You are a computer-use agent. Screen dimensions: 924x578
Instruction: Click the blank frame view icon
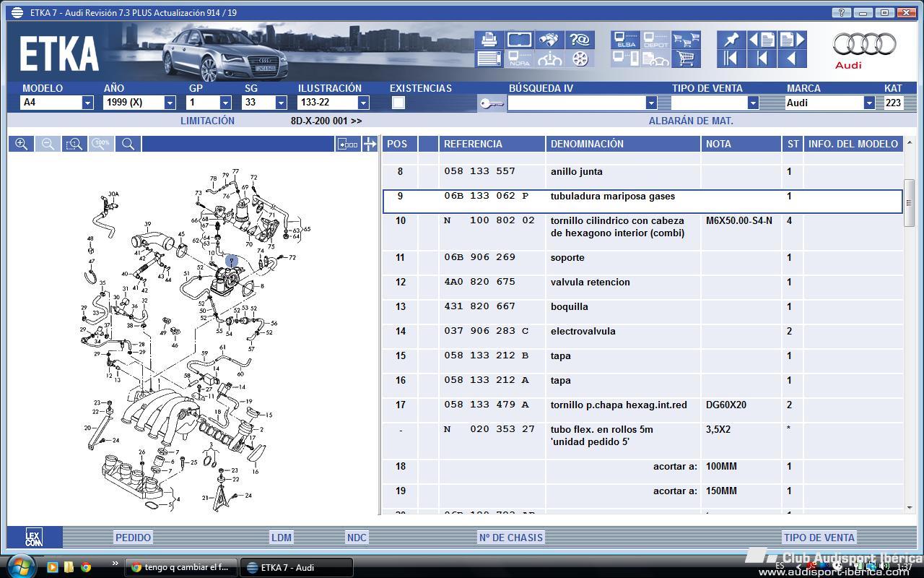pyautogui.click(x=520, y=39)
